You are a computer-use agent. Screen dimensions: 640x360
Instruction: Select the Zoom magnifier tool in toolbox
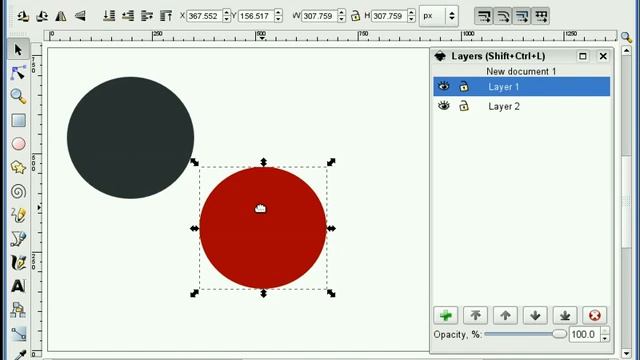pos(18,96)
